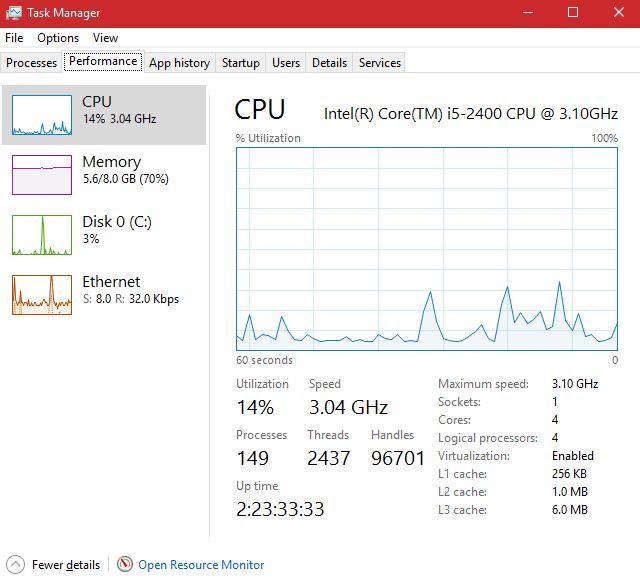This screenshot has height=587, width=640.
Task: Click the Open Resource Monitor link
Action: [201, 565]
